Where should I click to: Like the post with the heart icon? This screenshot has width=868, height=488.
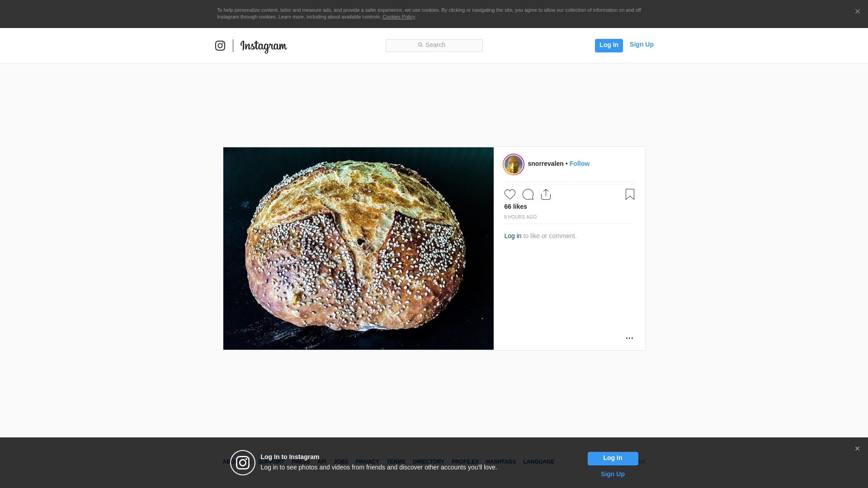[x=510, y=194]
